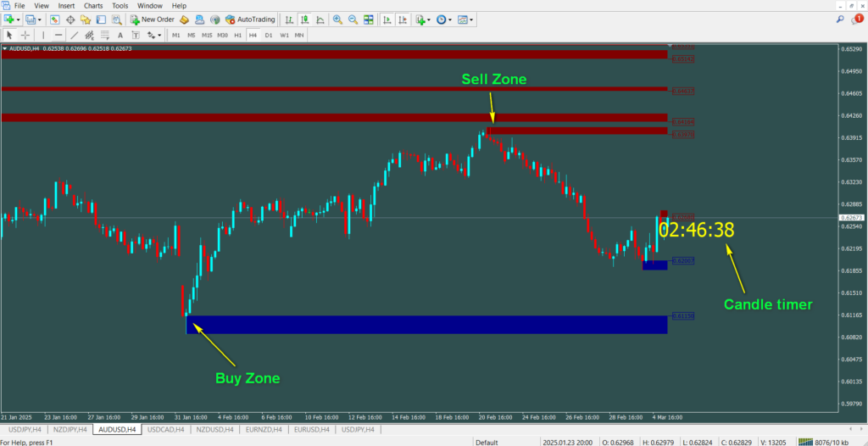Switch to the USDCAD,H4 chart tab
The height and width of the screenshot is (446, 868).
tap(165, 429)
